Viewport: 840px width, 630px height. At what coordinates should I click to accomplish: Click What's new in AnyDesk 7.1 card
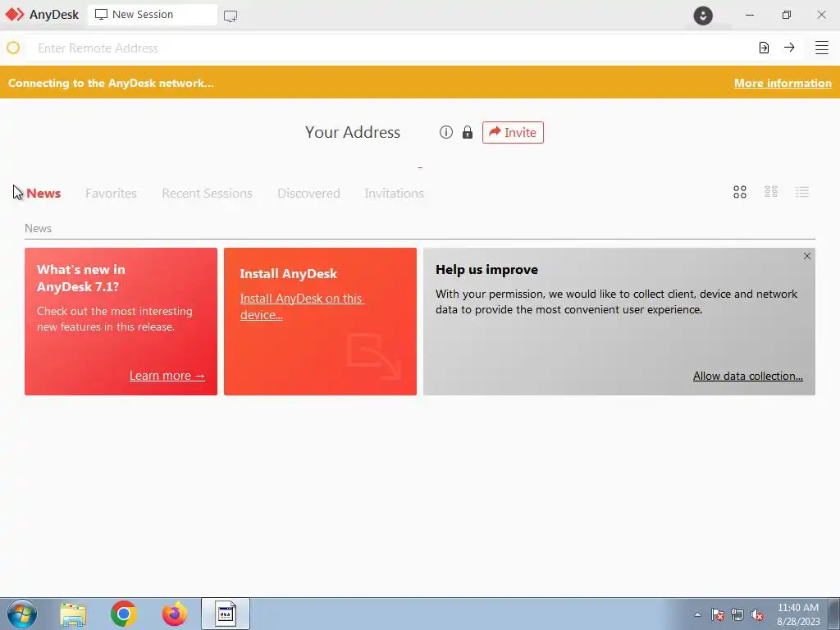(x=121, y=322)
